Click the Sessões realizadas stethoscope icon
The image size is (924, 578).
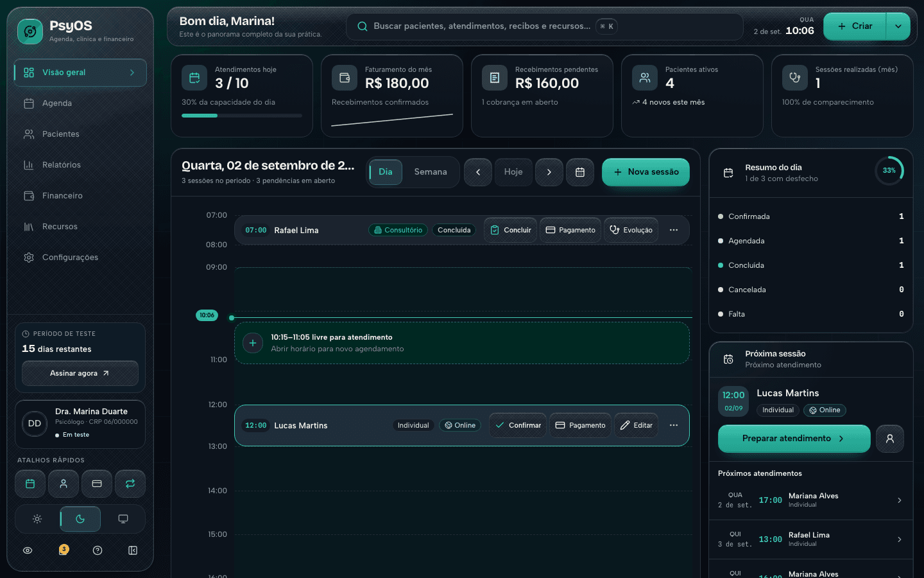pyautogui.click(x=795, y=78)
